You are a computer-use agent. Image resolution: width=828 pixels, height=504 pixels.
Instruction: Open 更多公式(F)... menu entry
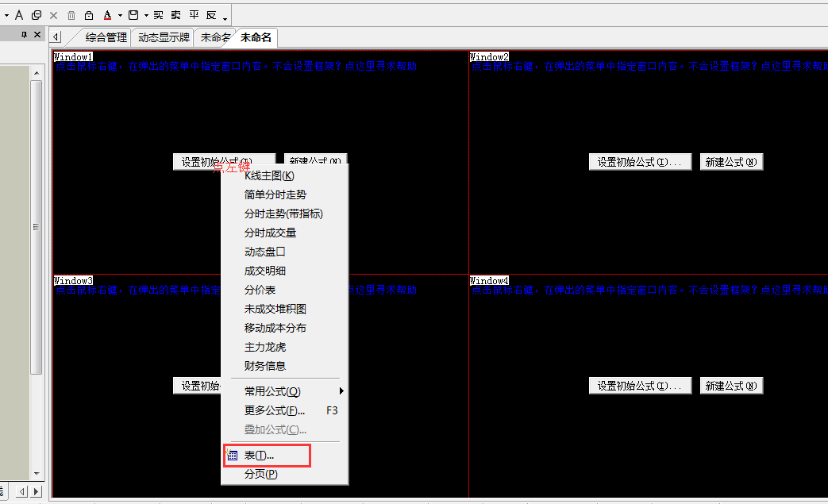click(285, 410)
